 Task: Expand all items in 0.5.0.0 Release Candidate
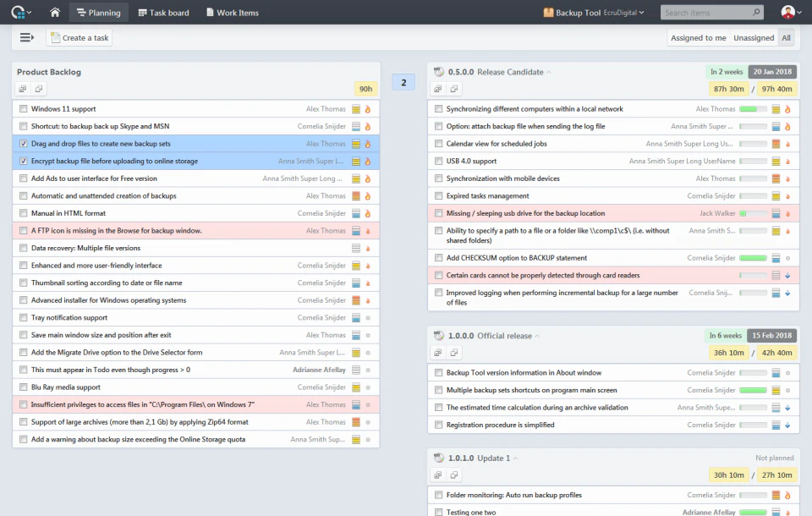pyautogui.click(x=437, y=89)
